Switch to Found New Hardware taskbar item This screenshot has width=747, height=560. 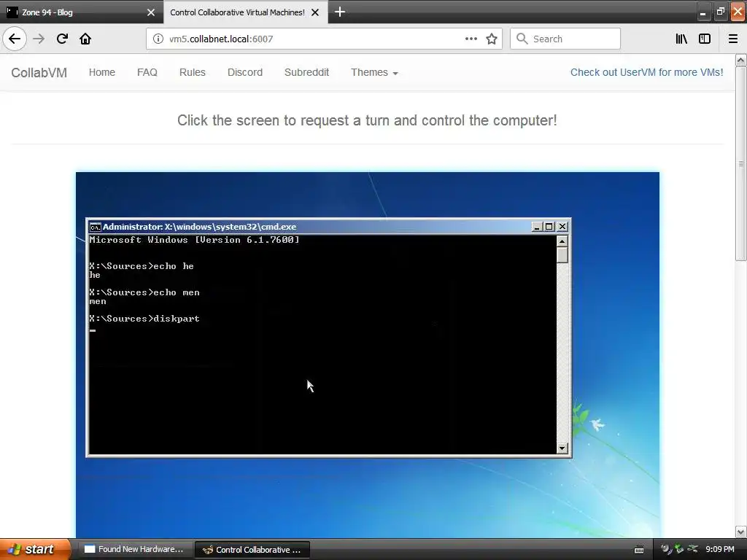134,549
